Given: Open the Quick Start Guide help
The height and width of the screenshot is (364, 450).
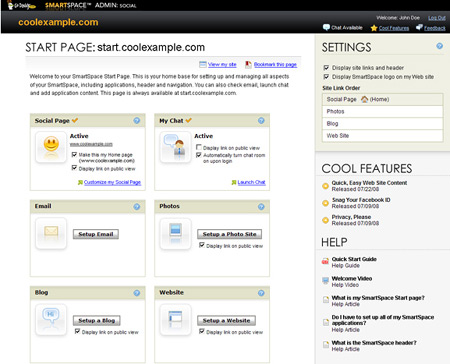Looking at the screenshot, I should coord(354,259).
